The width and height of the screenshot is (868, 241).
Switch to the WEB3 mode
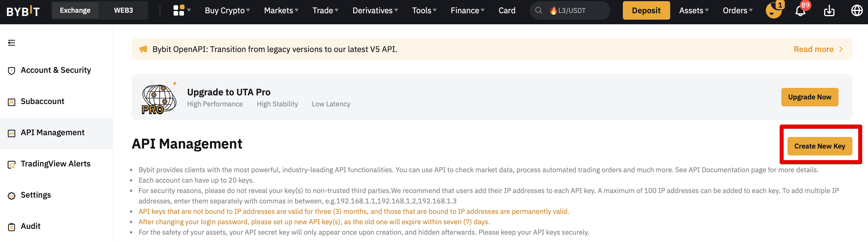(123, 10)
